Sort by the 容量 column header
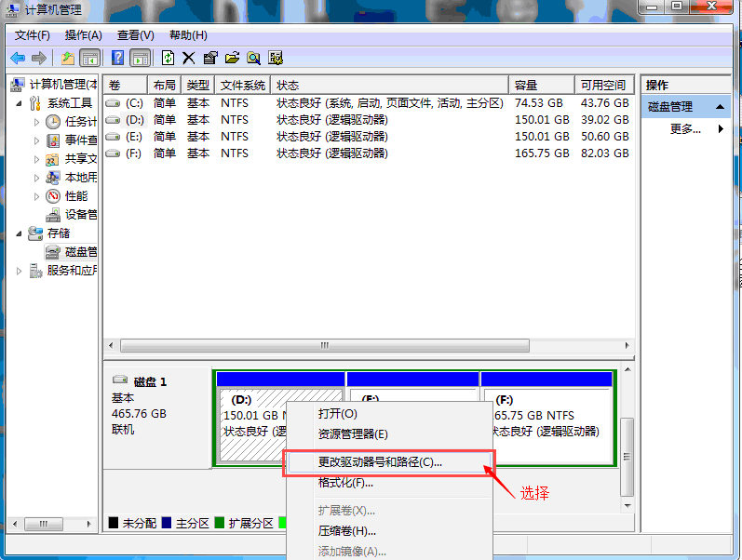 [542, 86]
